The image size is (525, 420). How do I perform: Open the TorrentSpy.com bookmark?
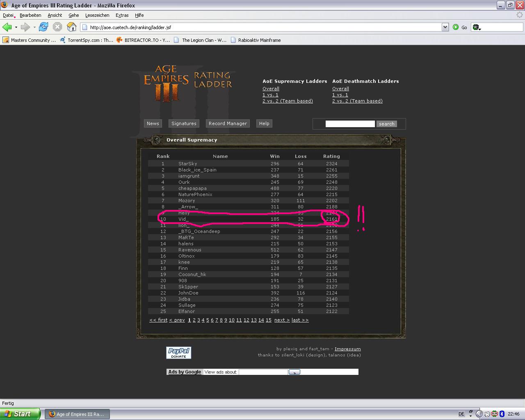[87, 40]
